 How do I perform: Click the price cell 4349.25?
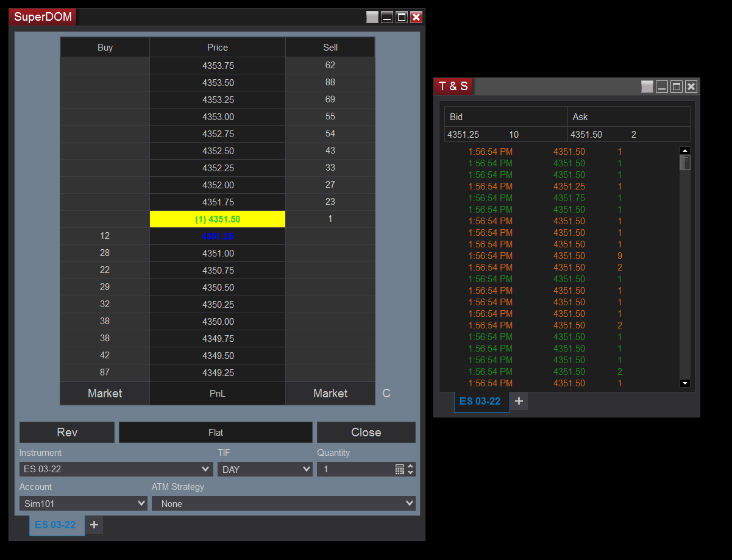point(218,373)
